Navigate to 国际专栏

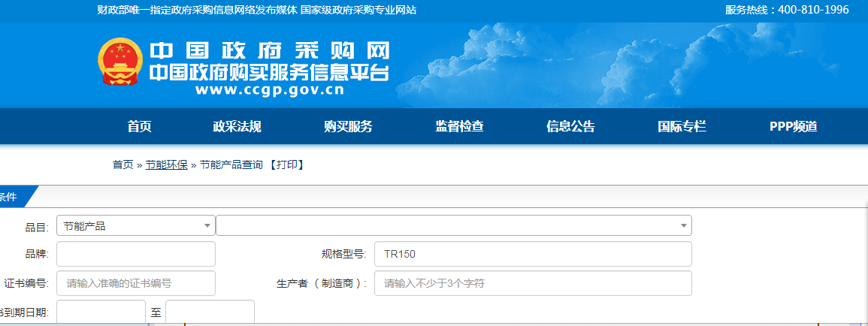click(682, 127)
